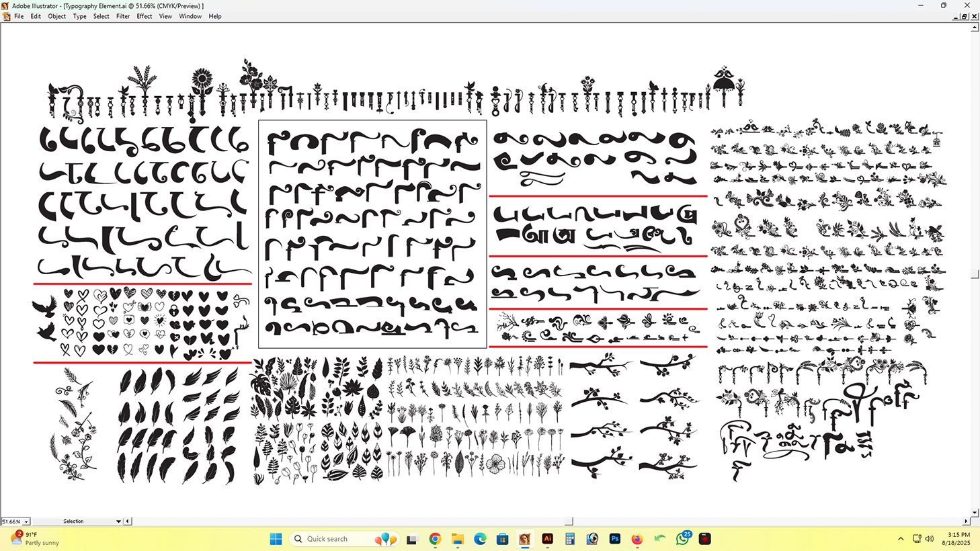The image size is (980, 551).
Task: Expand the Selection status bar popup
Action: coord(118,521)
